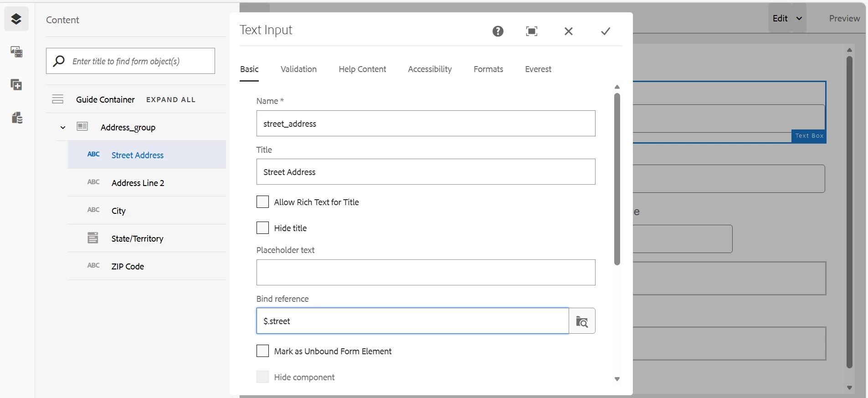Viewport: 868px width, 398px height.
Task: Click the Preview button
Action: coord(844,18)
